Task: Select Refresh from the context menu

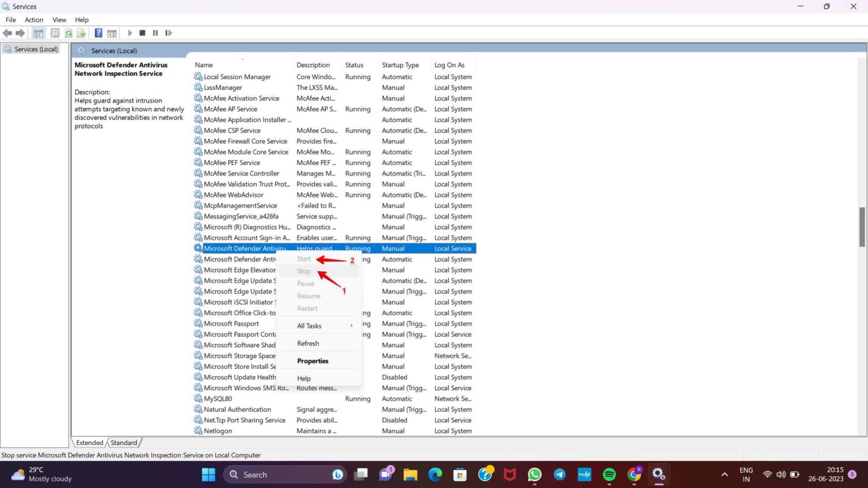Action: pos(308,343)
